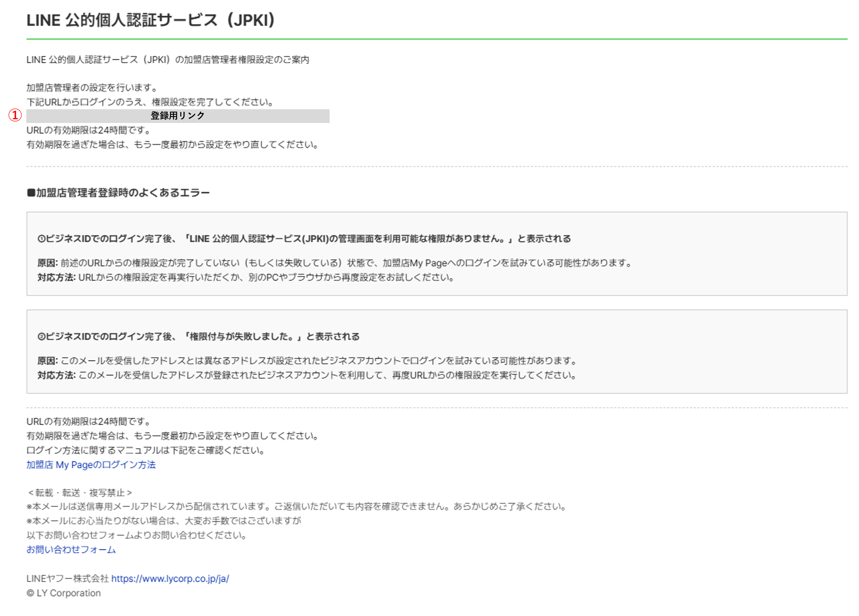Open the お問い合わせフォーム link
Viewport: 859px width, 616px height.
tap(71, 549)
